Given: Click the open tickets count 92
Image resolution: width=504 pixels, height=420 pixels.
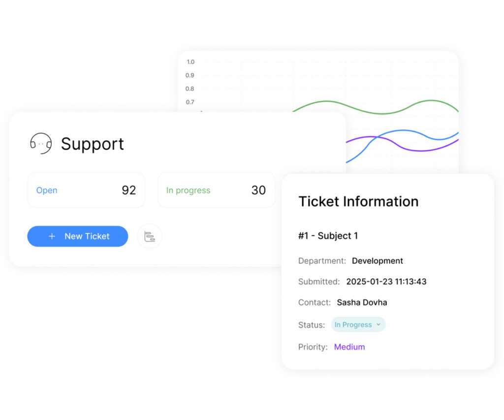Looking at the screenshot, I should coord(128,190).
